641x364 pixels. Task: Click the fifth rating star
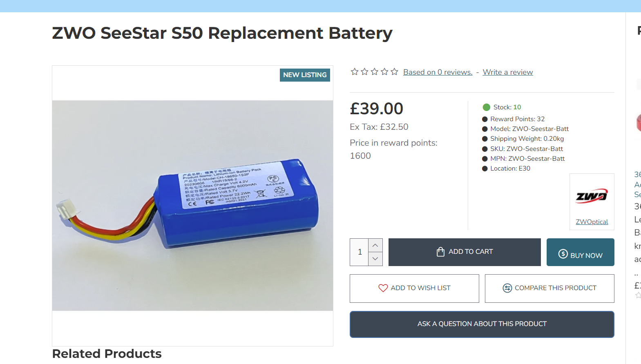(394, 72)
